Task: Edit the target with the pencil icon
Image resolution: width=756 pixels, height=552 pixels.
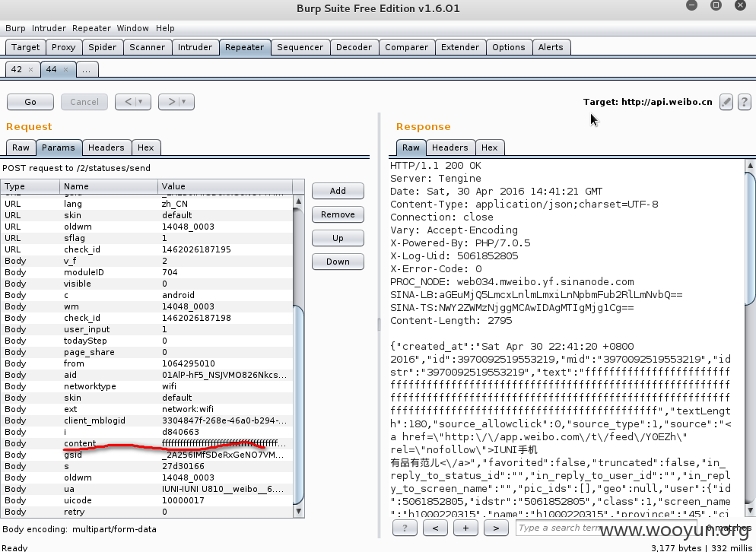Action: coord(726,102)
